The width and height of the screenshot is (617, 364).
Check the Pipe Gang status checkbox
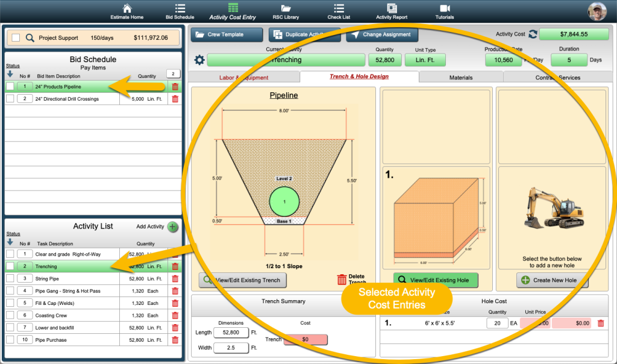click(10, 291)
